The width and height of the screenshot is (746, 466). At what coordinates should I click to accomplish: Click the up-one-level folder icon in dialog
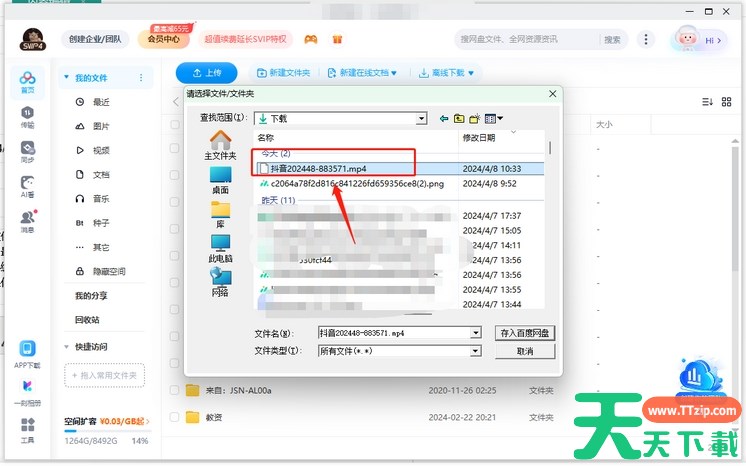click(x=460, y=118)
